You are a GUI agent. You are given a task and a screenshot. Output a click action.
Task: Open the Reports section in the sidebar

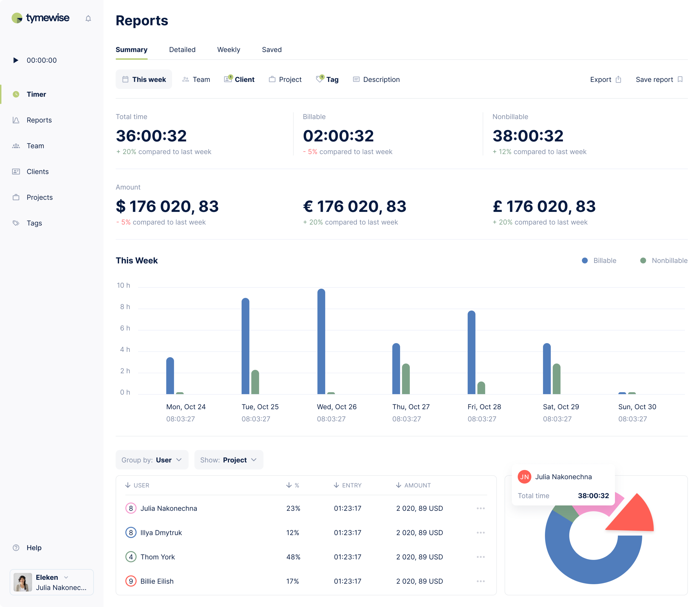coord(39,120)
